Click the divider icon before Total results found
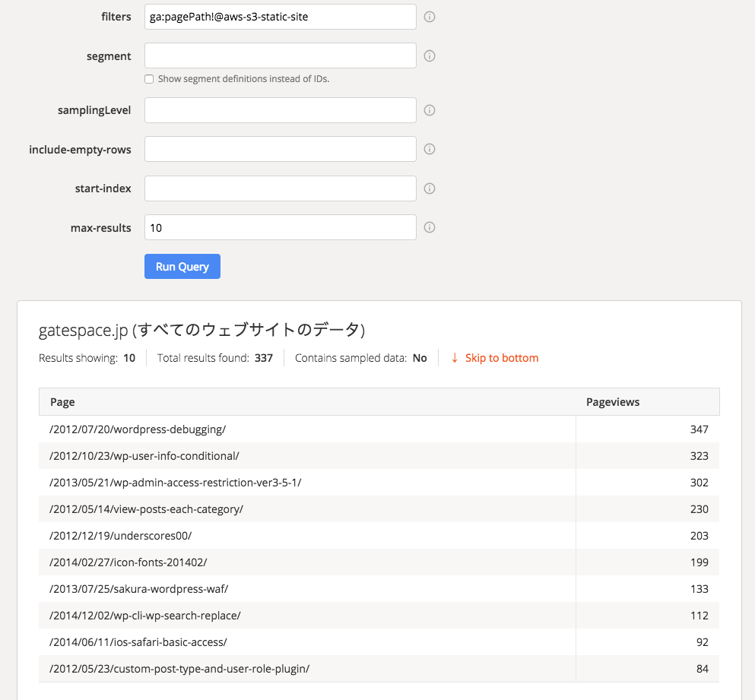The height and width of the screenshot is (700, 755). 146,357
